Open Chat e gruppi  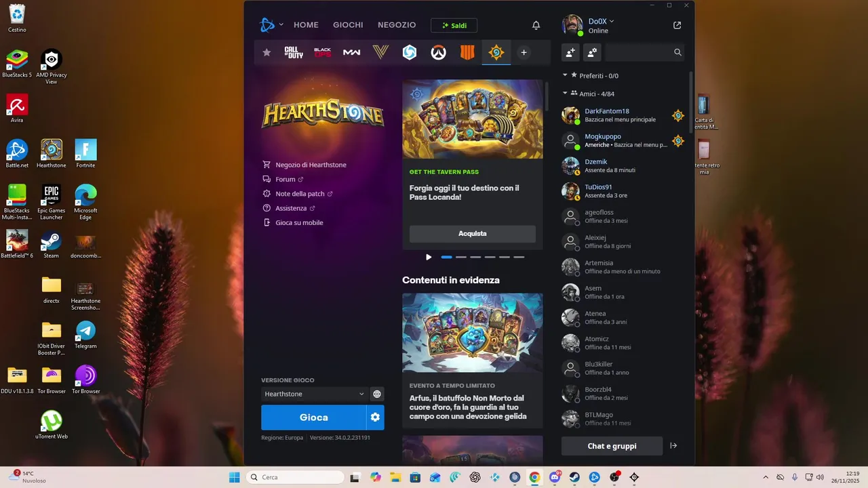(612, 446)
